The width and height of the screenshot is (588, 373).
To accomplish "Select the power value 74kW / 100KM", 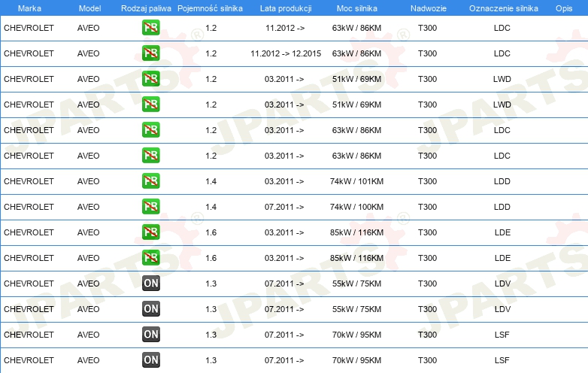I will (x=356, y=207).
